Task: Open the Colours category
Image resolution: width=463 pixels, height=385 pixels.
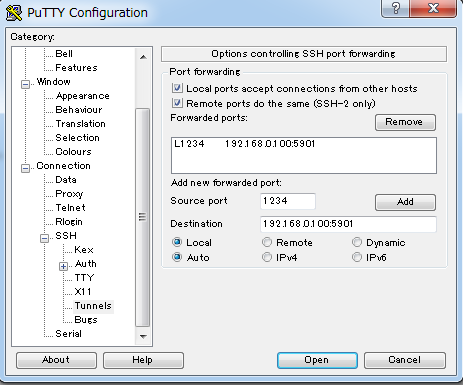Action: click(73, 152)
